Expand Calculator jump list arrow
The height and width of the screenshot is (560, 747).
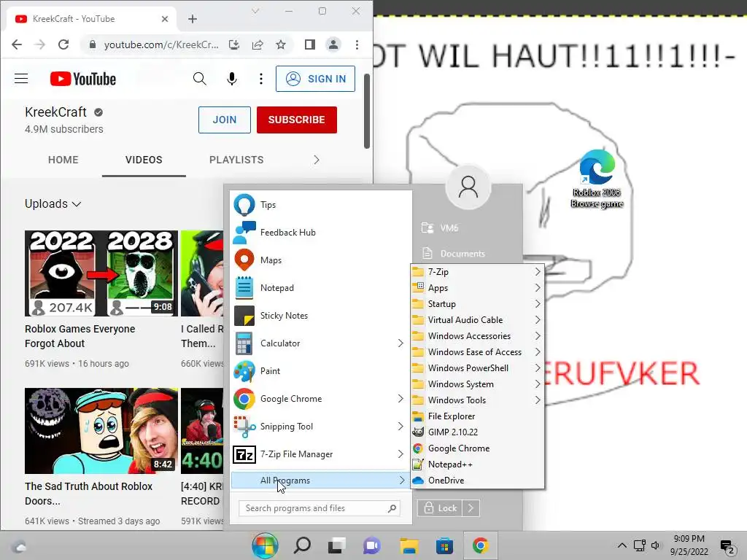[400, 343]
